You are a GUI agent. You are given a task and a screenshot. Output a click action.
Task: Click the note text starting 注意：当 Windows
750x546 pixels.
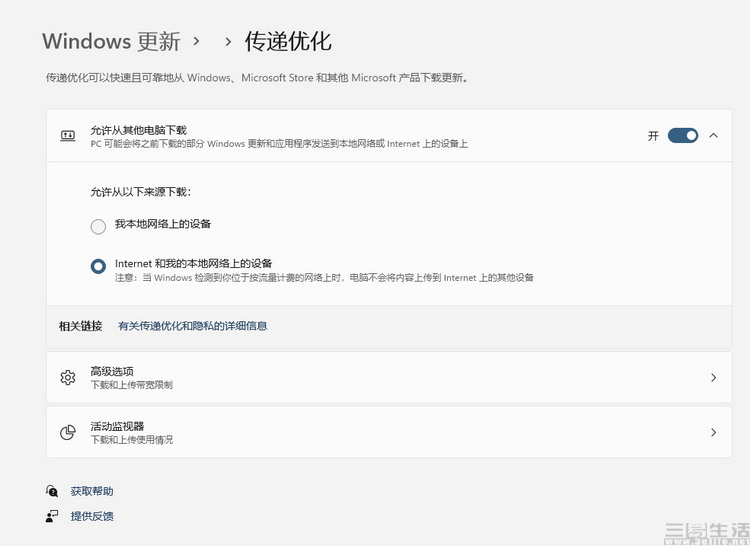pyautogui.click(x=324, y=278)
